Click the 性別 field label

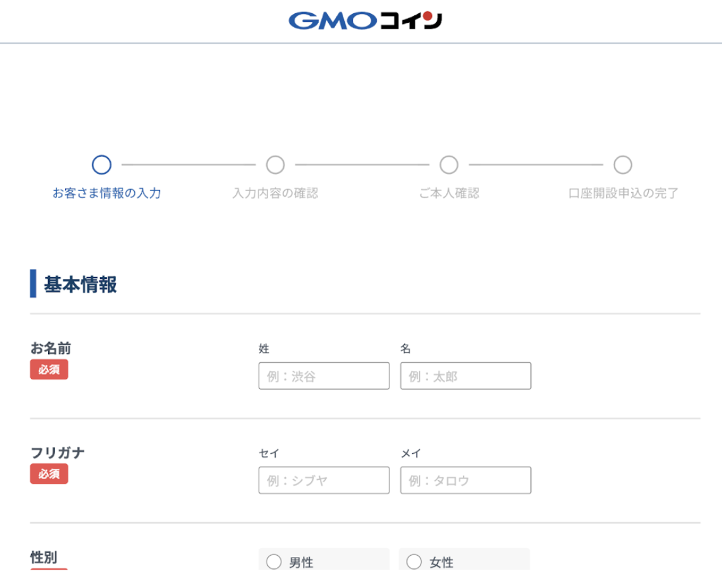point(44,557)
